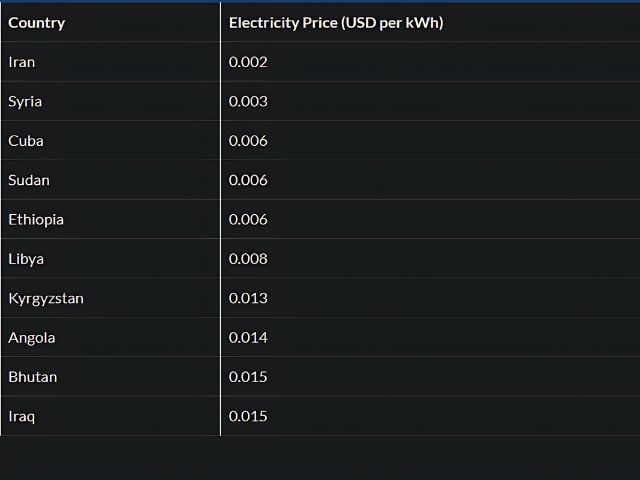
Task: Click the Electricity Price column header
Action: tap(335, 22)
